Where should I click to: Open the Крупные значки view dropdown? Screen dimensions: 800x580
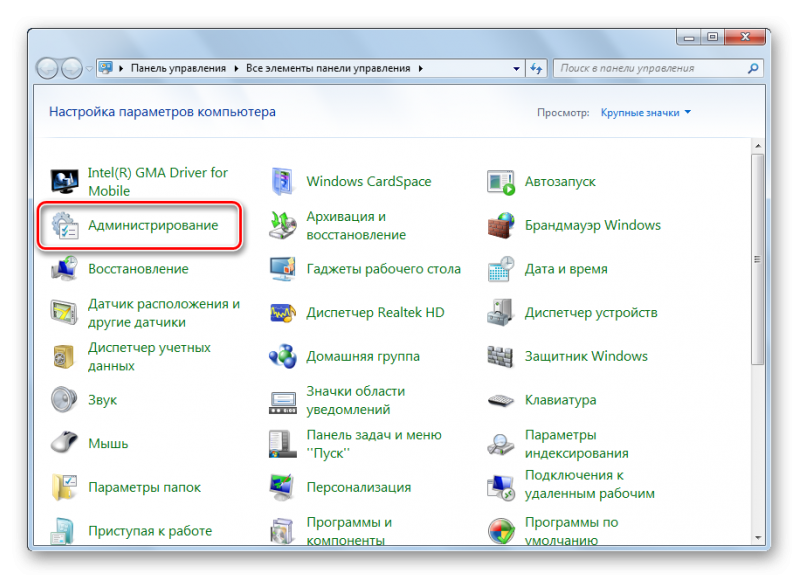coord(645,112)
